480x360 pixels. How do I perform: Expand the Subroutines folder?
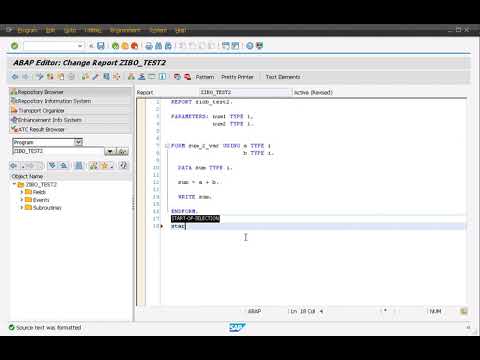[x=22, y=207]
